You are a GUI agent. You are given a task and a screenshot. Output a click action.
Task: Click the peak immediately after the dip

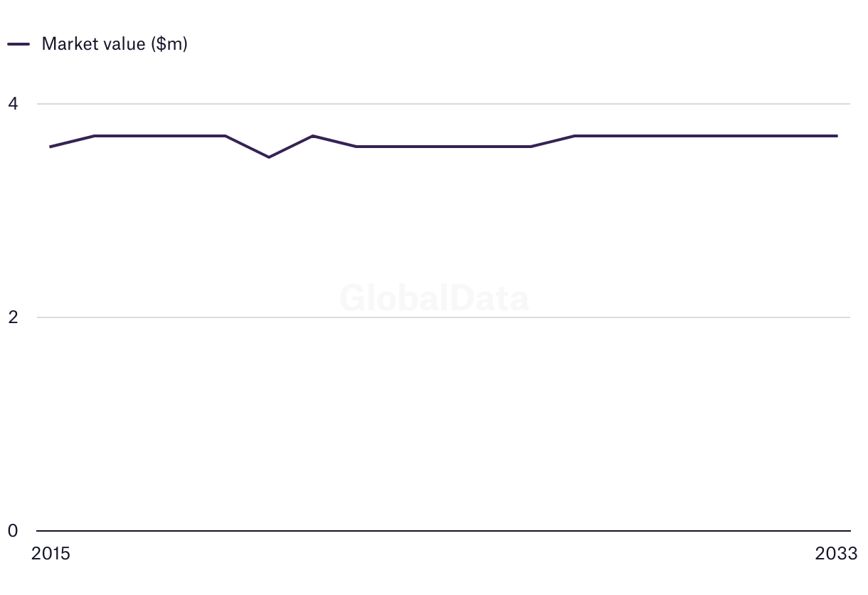click(x=312, y=135)
